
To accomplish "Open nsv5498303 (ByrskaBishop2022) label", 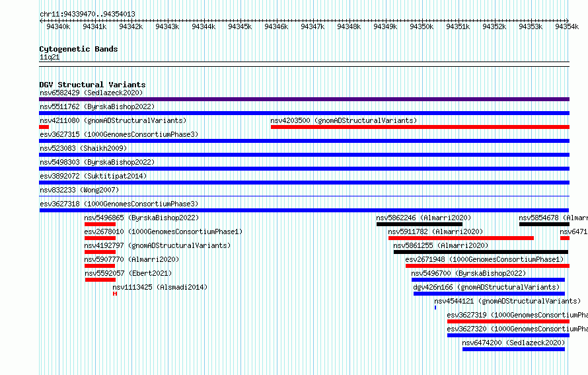I will [x=97, y=162].
